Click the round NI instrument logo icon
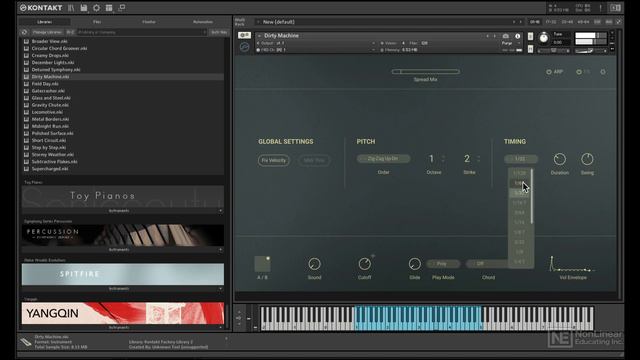Image resolution: width=640 pixels, height=360 pixels. tap(244, 47)
